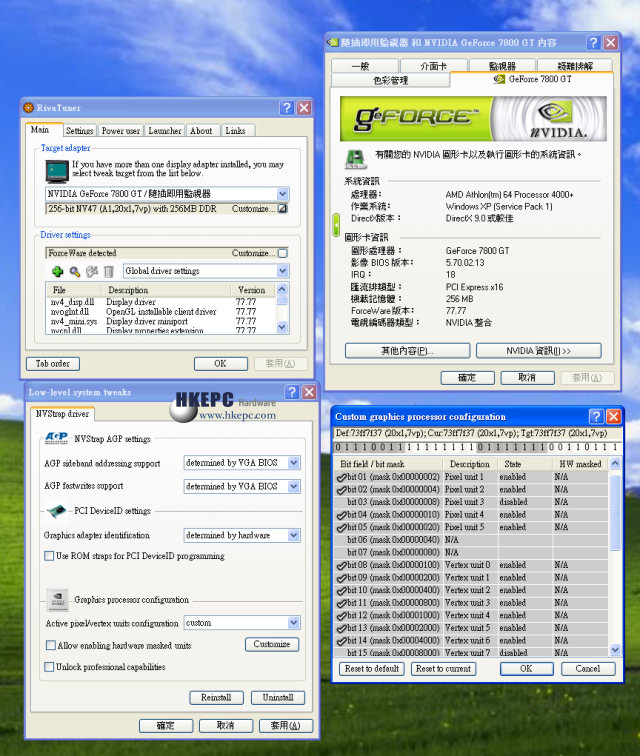Click green slide-out tray handle on NVIDIA dialog
This screenshot has height=756, width=640.
336,225
